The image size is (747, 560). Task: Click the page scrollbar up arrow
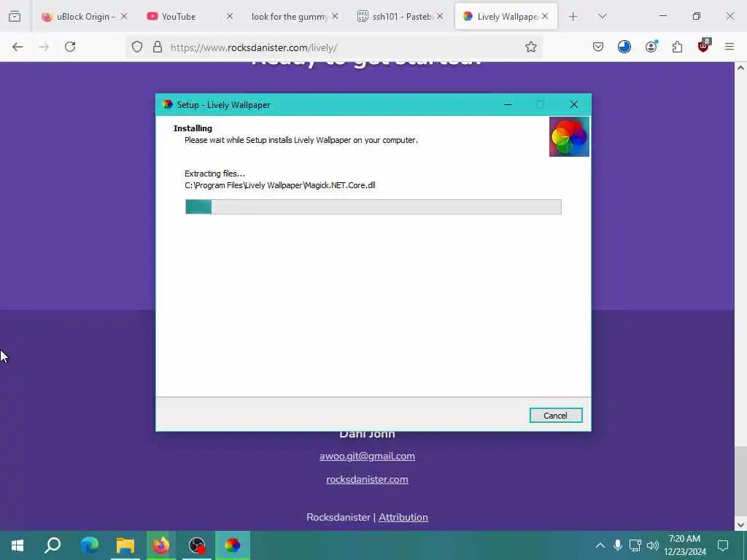click(740, 68)
